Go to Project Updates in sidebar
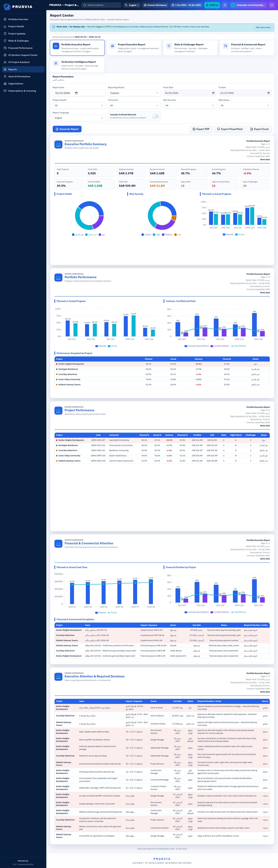Viewport: 278px width, 868px height. pos(23,34)
